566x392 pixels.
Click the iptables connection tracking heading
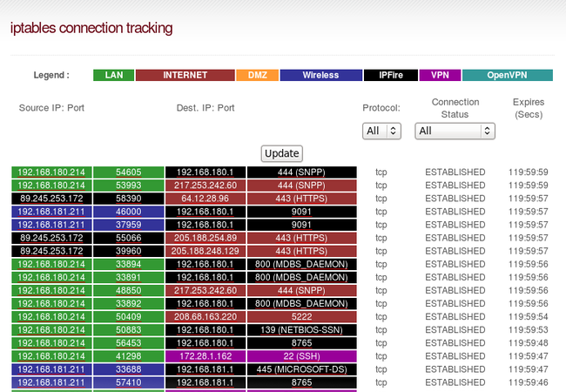coord(91,28)
